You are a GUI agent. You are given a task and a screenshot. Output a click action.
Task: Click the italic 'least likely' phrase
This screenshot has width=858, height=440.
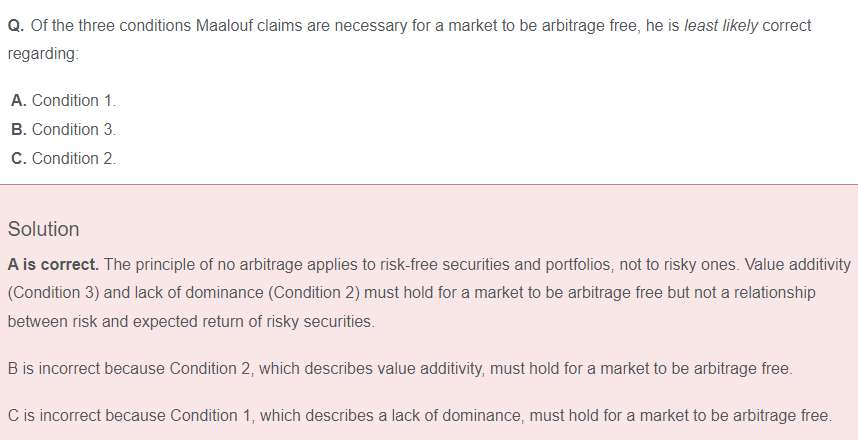[x=721, y=26]
